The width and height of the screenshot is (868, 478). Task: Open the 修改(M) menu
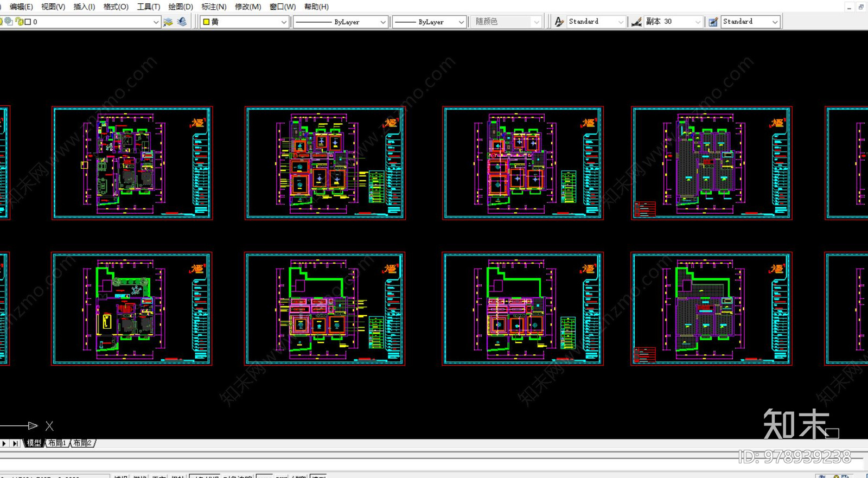[248, 7]
